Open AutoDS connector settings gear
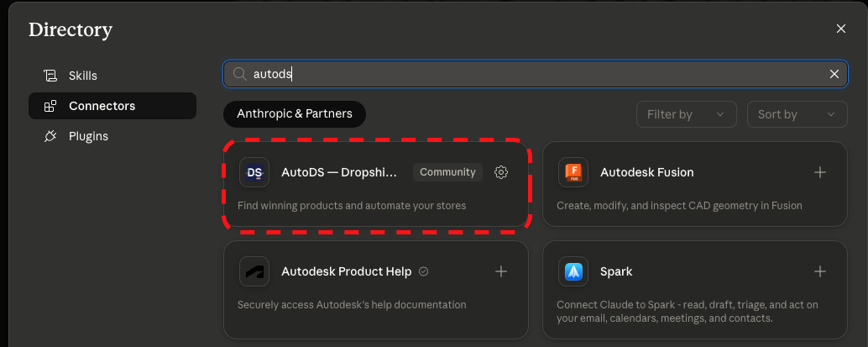 click(x=501, y=172)
